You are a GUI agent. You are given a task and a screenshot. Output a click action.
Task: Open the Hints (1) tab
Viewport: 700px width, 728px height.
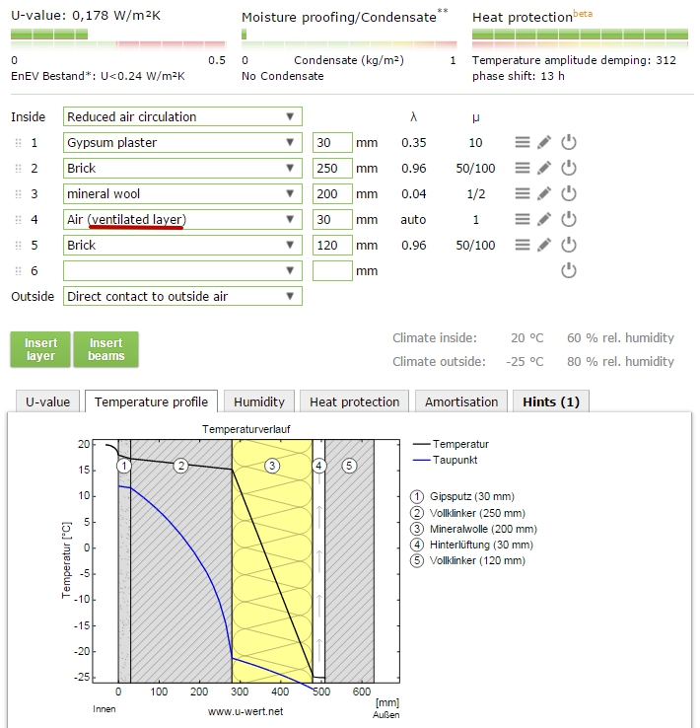coord(551,401)
